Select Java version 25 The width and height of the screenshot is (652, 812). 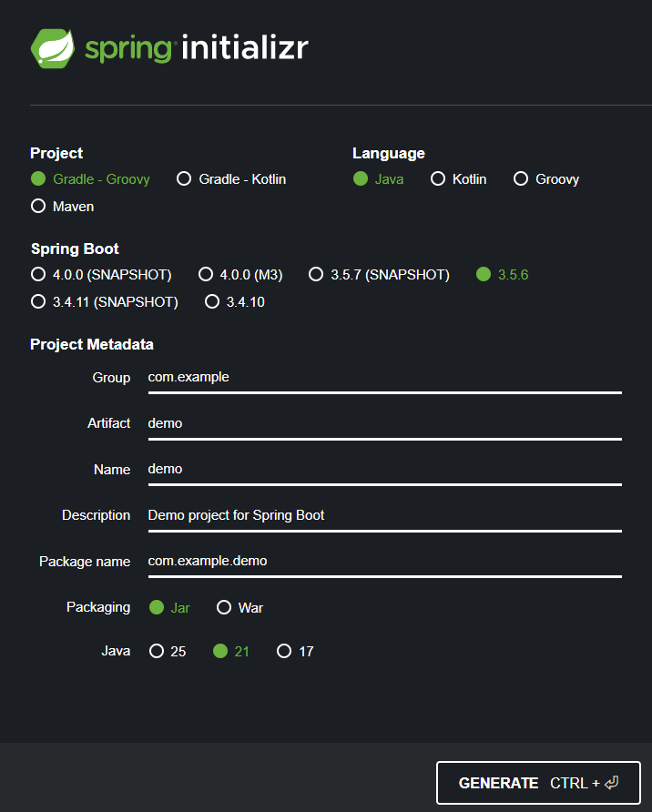pyautogui.click(x=168, y=651)
